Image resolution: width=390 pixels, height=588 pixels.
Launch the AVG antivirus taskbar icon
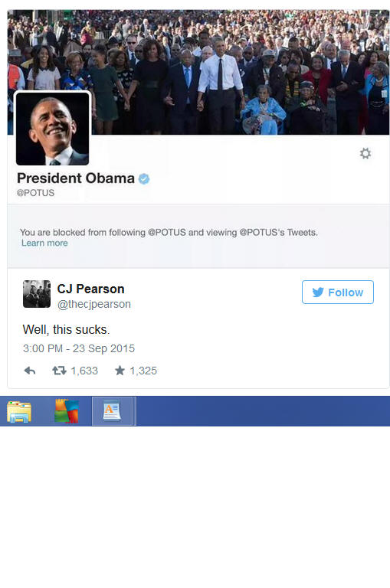[x=67, y=411]
